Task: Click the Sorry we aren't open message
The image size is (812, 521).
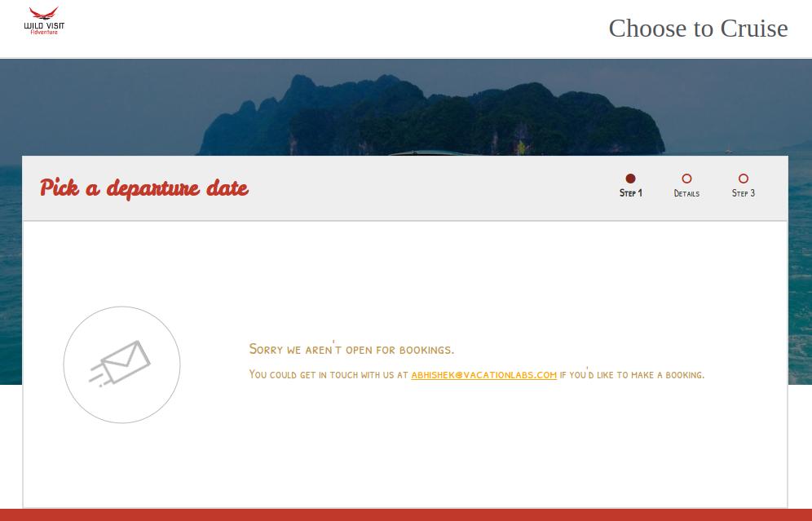Action: (x=351, y=349)
